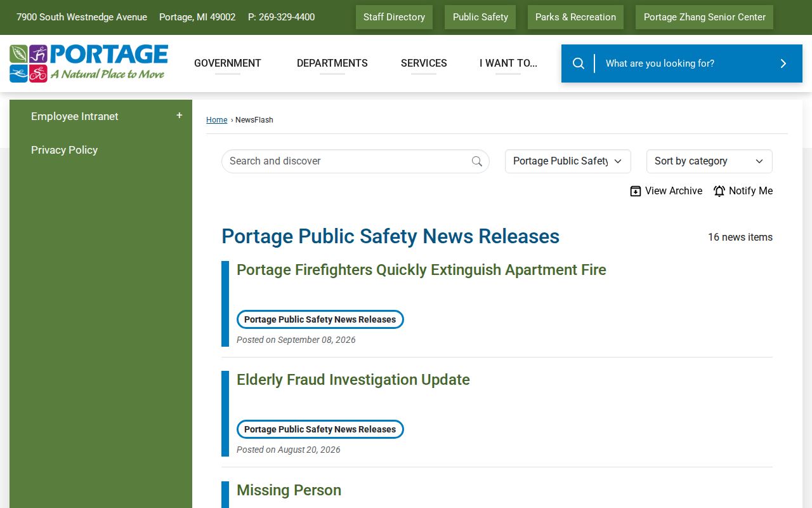Click 'Posted on September 08, 2026' date
Viewport: 812px width, 508px height.
(296, 340)
